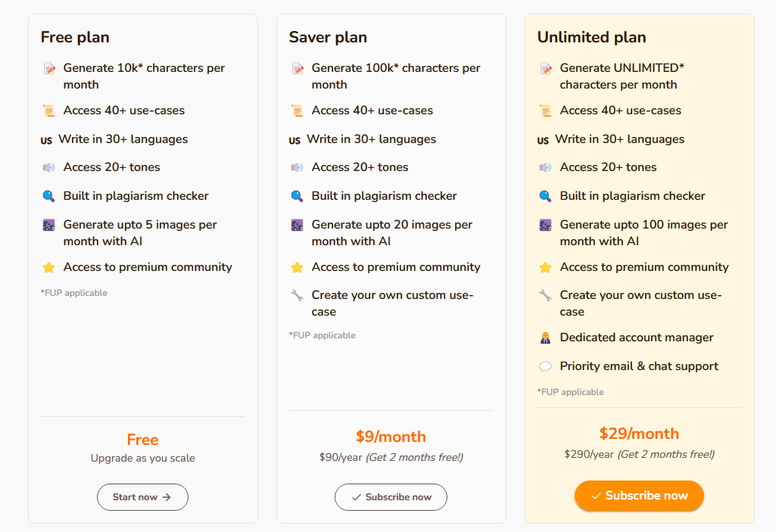Click the star icon beside premium community
The height and width of the screenshot is (532, 776).
tap(48, 266)
